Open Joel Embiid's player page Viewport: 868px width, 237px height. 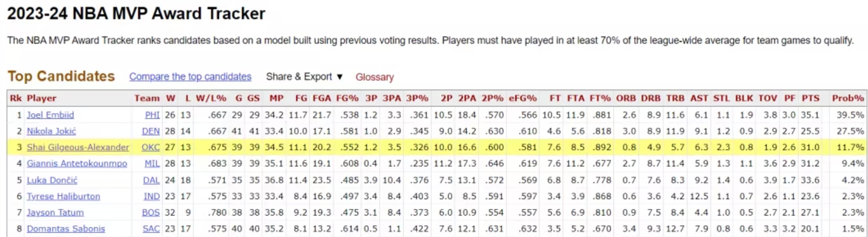click(50, 115)
